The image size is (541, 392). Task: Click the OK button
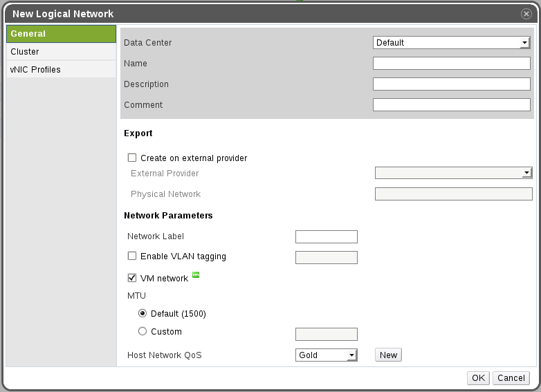point(479,378)
